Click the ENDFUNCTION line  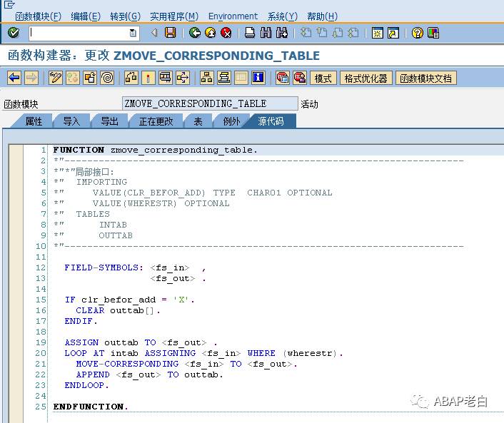pyautogui.click(x=91, y=407)
